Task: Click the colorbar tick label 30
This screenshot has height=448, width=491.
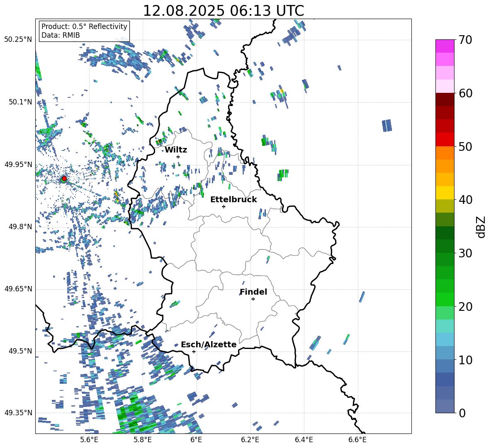Action: click(x=465, y=253)
